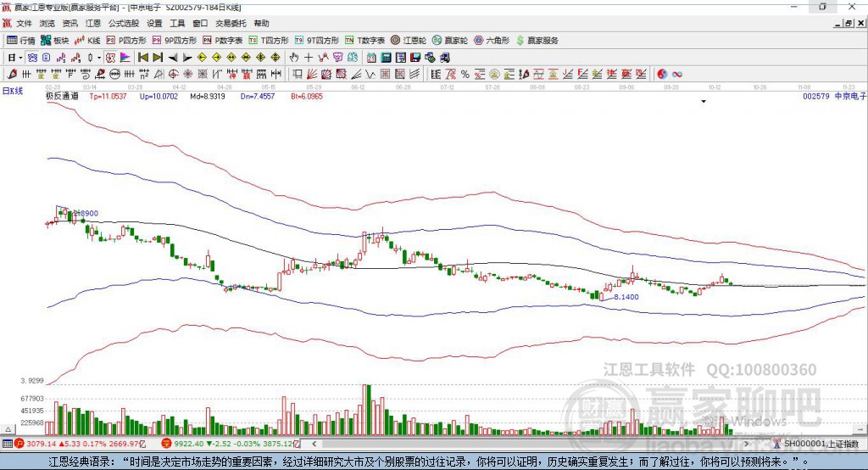
Task: Expand the candlestick style dropdown arrow
Action: coord(98,58)
